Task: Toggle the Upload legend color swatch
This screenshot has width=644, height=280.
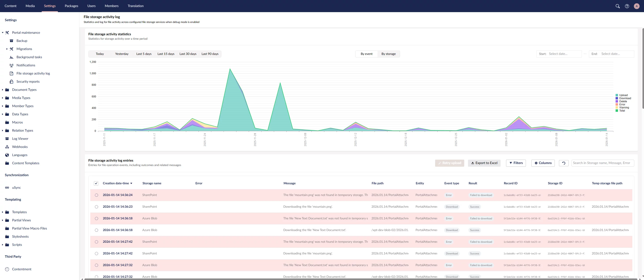Action: point(617,95)
